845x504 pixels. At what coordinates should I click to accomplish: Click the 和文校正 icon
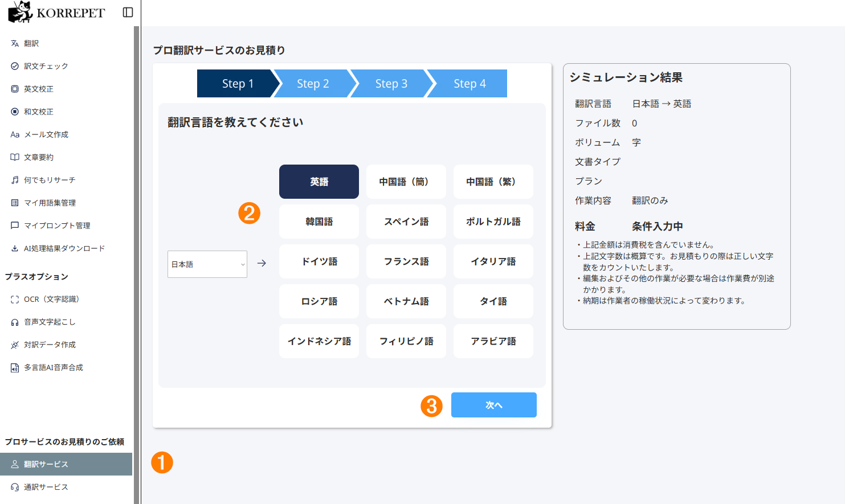click(x=15, y=112)
